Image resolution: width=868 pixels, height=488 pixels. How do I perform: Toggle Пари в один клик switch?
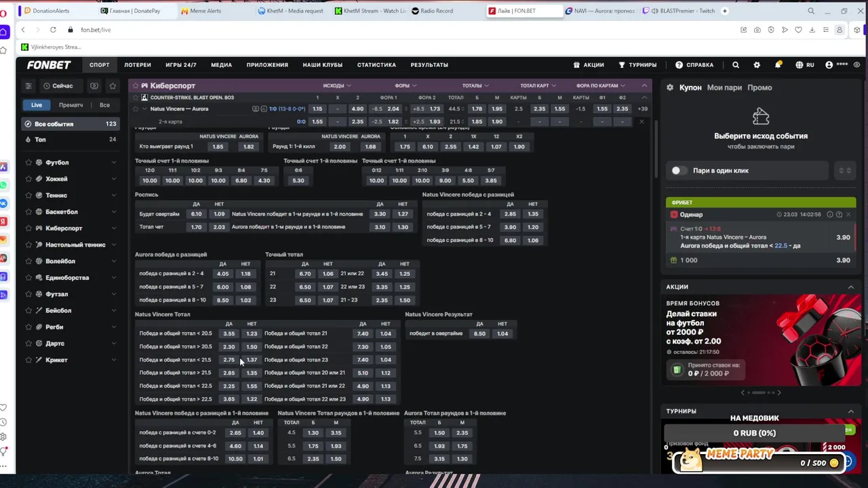click(x=679, y=171)
